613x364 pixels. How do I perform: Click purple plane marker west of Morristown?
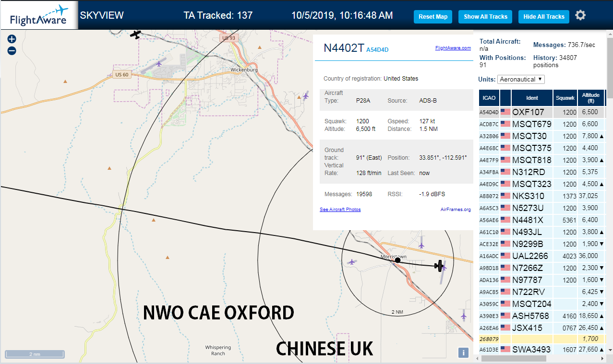point(352,262)
